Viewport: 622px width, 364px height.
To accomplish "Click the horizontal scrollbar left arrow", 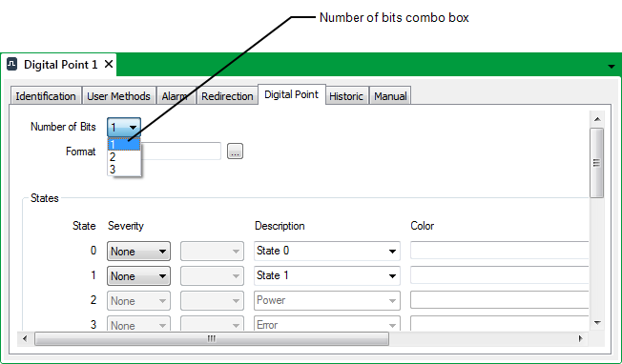I will pos(25,338).
